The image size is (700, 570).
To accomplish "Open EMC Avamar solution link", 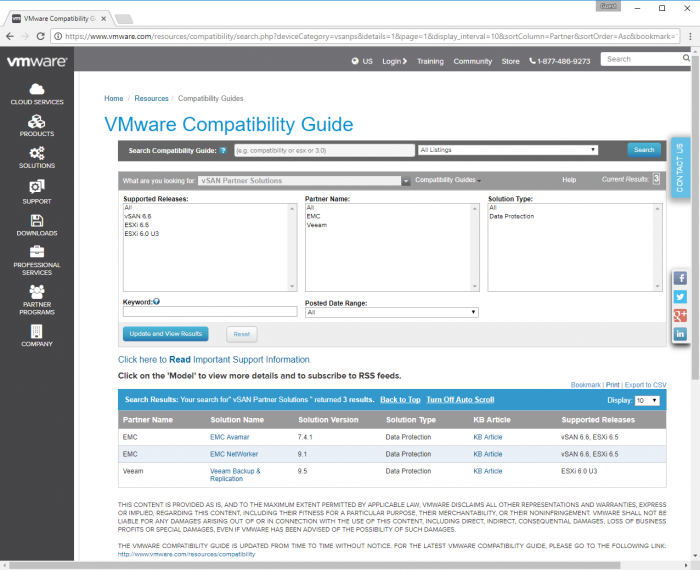I will [229, 437].
